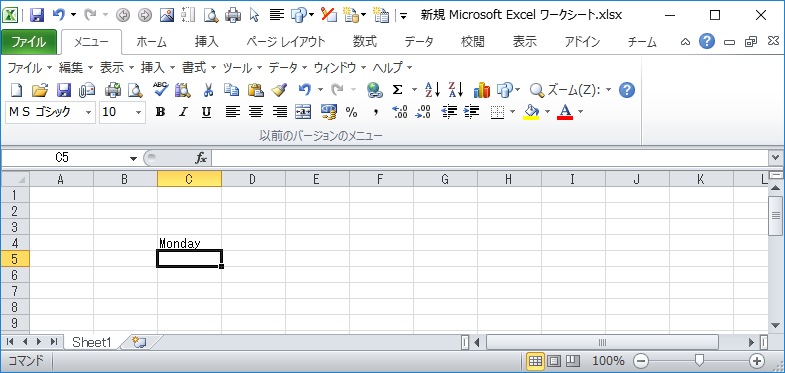
Task: Switch to Page Layout view in status bar
Action: pyautogui.click(x=554, y=360)
